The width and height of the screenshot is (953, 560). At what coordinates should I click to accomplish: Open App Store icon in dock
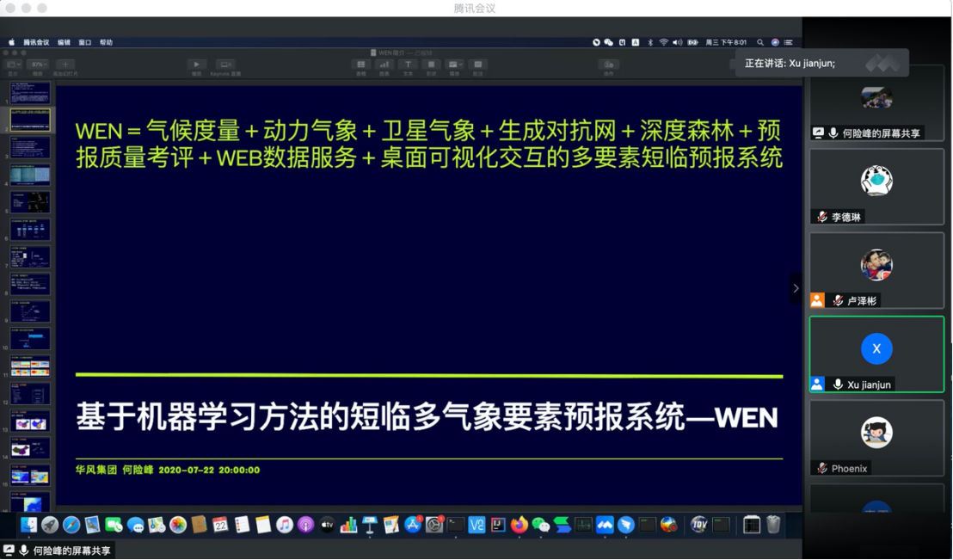click(x=413, y=525)
